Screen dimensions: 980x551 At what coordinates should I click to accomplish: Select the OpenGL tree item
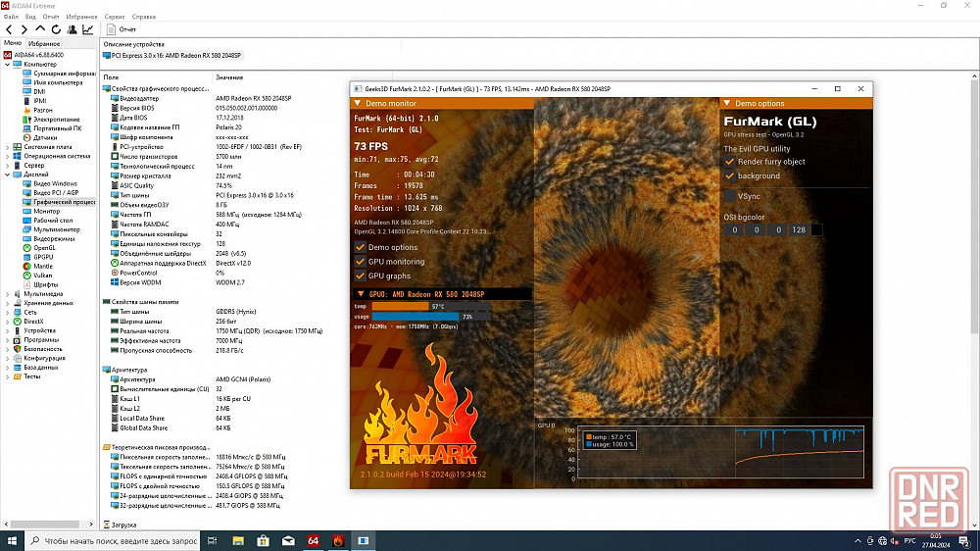[44, 248]
